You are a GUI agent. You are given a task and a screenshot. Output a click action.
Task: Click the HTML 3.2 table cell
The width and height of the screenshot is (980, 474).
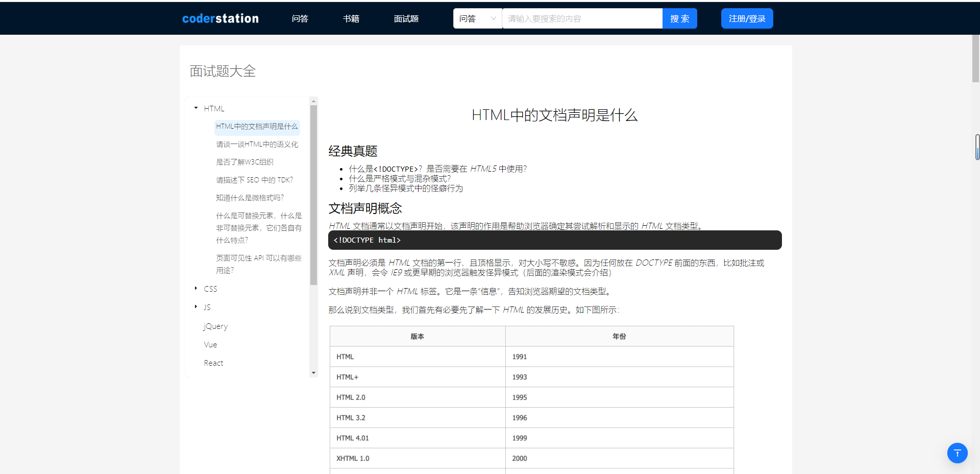point(418,418)
